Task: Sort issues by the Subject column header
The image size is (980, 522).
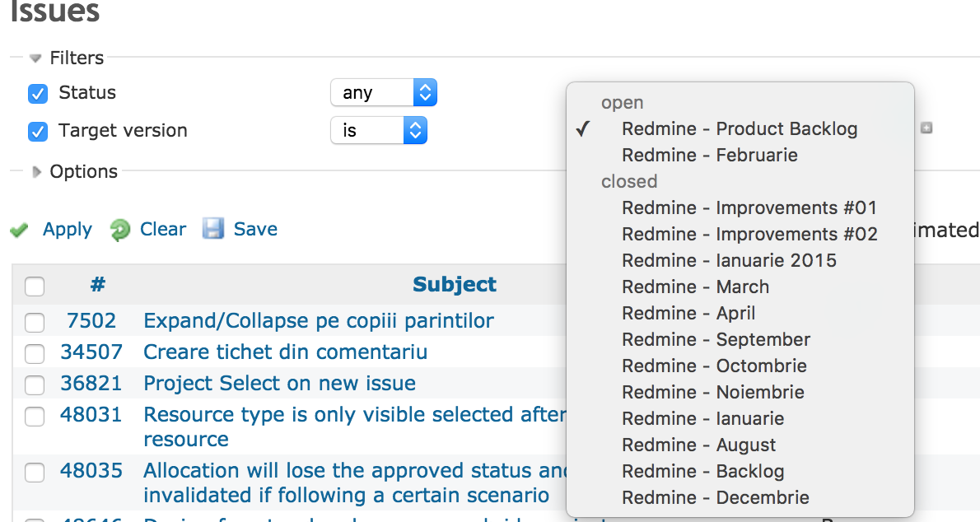Action: click(x=455, y=285)
